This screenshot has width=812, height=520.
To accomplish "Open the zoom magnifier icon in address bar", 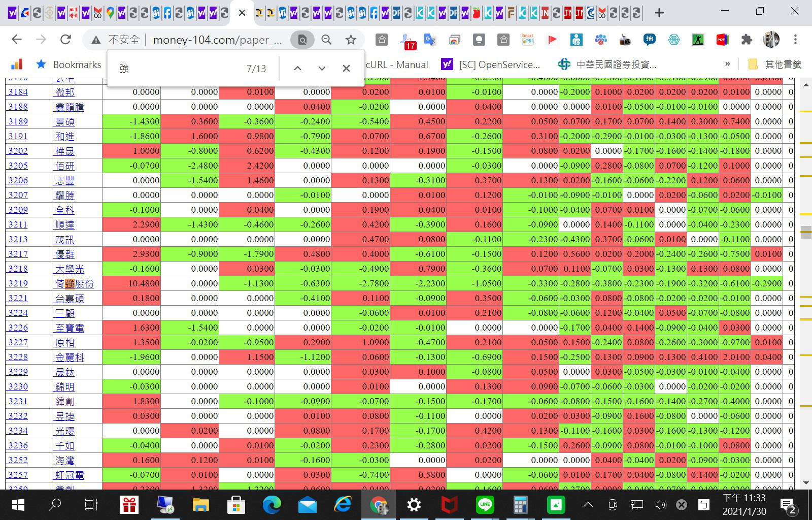I will [326, 40].
